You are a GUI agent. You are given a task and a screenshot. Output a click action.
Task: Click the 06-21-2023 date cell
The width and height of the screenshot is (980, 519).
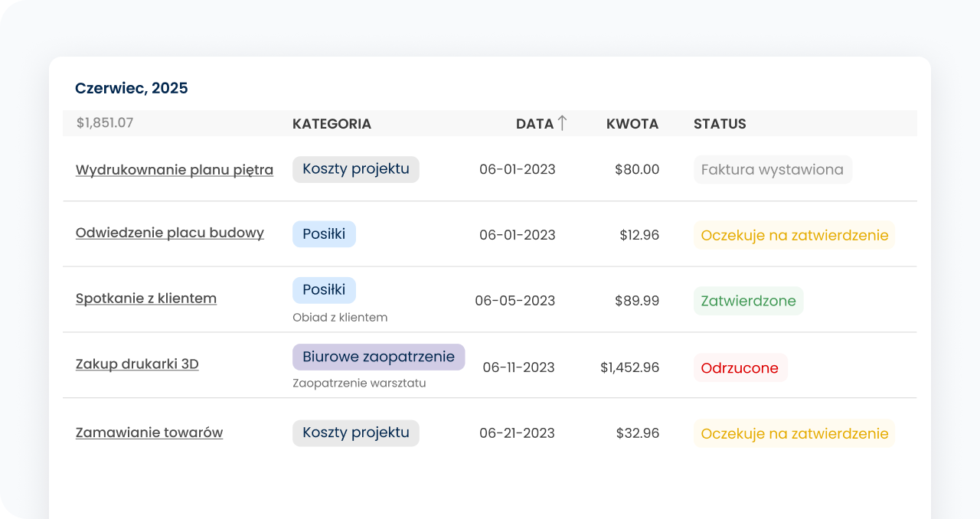point(517,433)
